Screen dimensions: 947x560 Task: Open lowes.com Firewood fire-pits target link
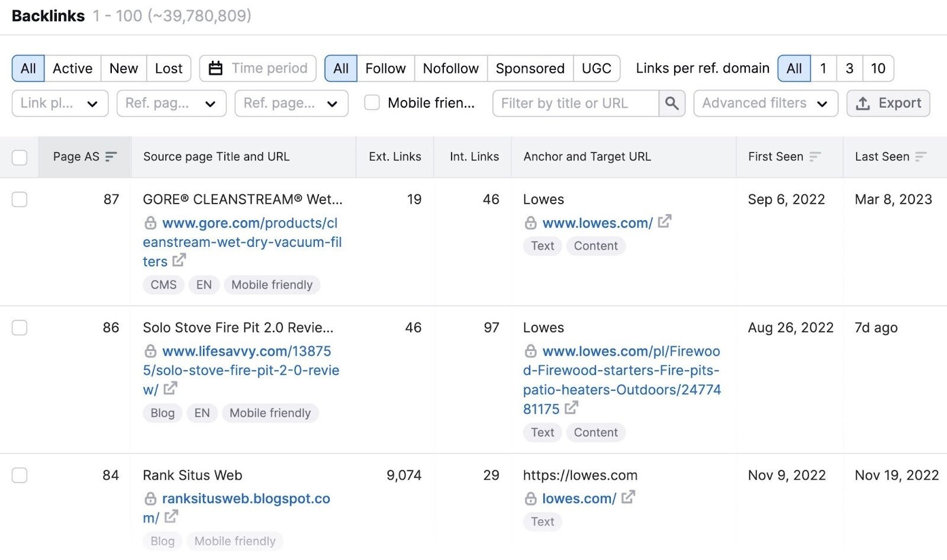tap(621, 380)
